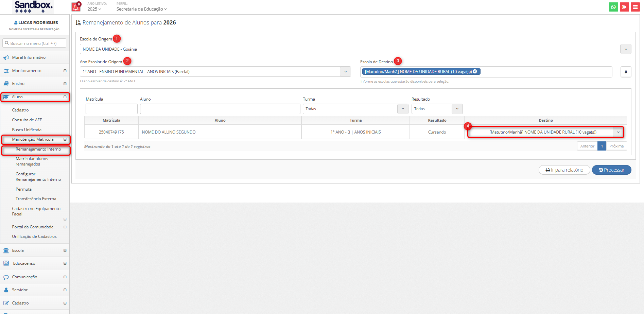Collapse the Aluno menu section
The image size is (644, 314).
(65, 97)
